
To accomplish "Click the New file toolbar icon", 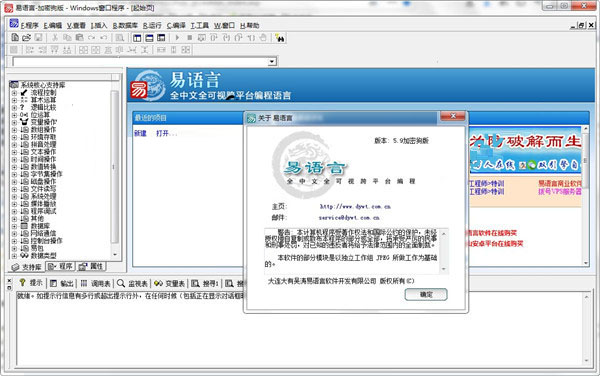I will pyautogui.click(x=15, y=37).
